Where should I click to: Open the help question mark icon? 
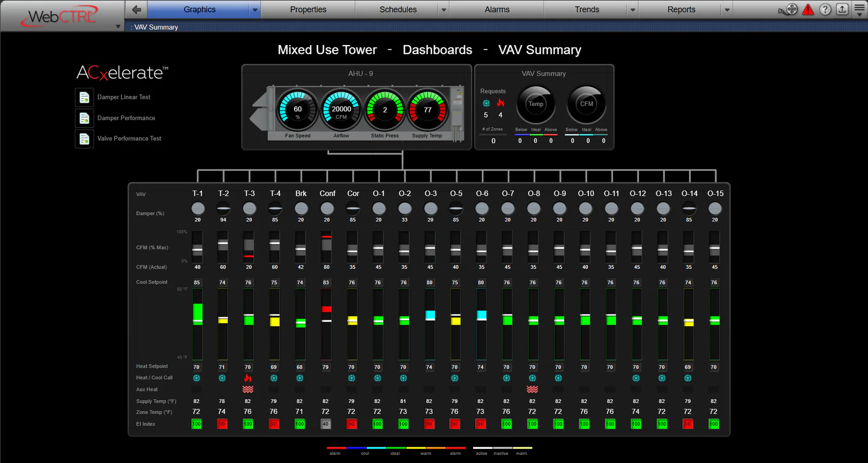click(825, 9)
